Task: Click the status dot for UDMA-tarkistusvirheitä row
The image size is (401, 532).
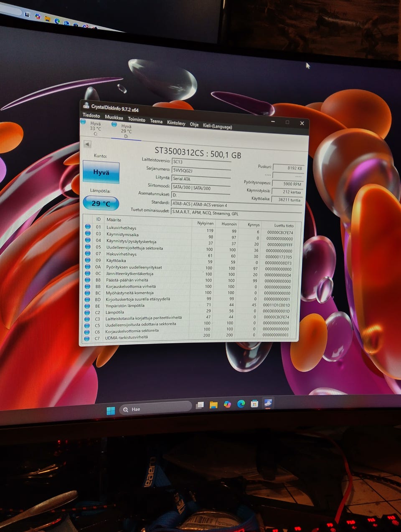Action: tap(87, 338)
